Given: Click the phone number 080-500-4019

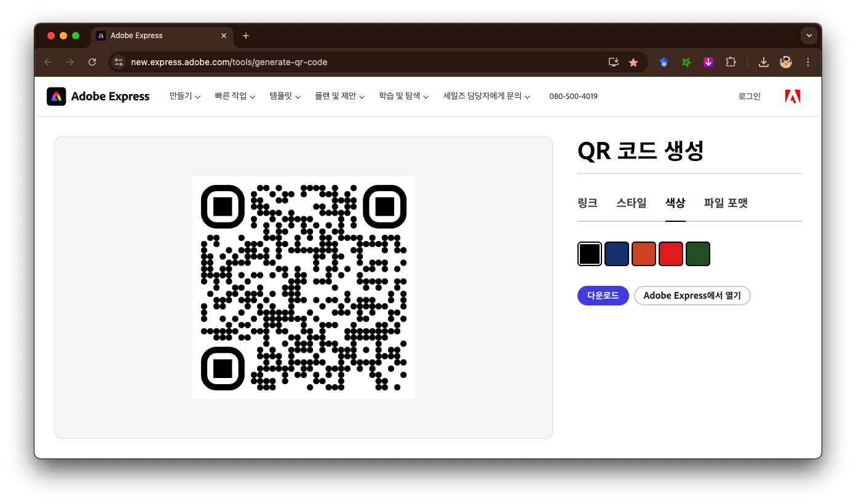Looking at the screenshot, I should (x=573, y=96).
